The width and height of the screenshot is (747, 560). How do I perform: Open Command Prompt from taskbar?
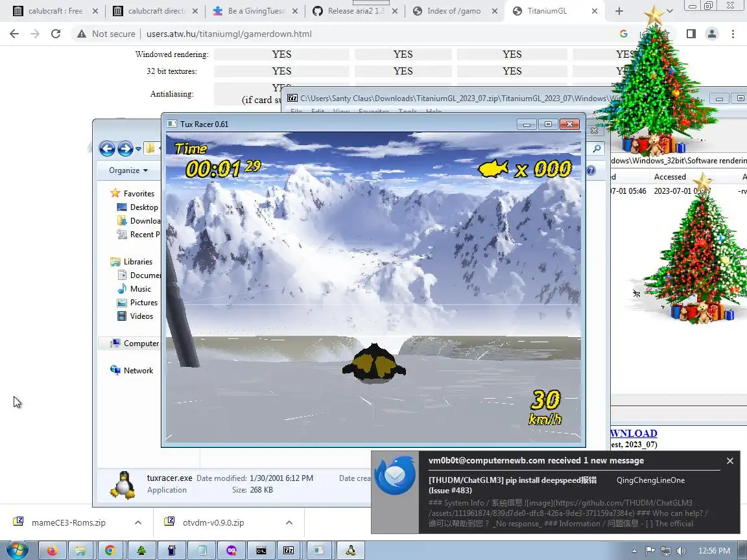click(x=261, y=551)
